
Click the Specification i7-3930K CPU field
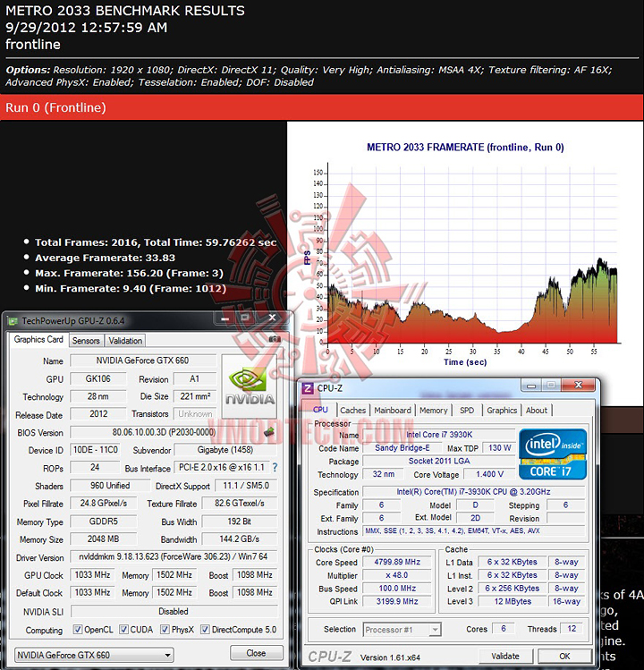coord(473,492)
